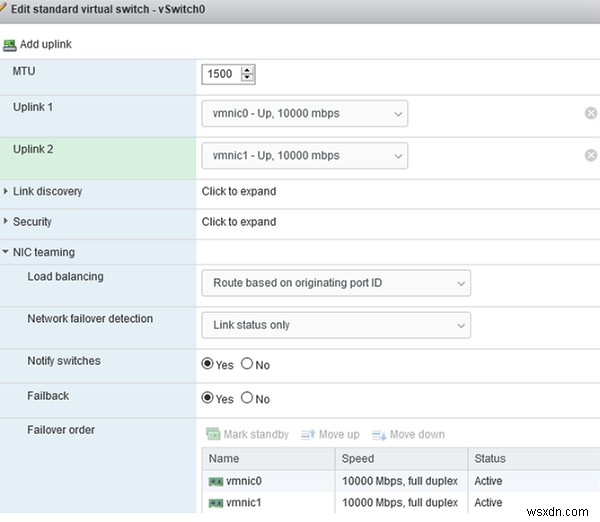Image resolution: width=600 pixels, height=522 pixels.
Task: Click the Active status of vmnic0
Action: pyautogui.click(x=488, y=481)
